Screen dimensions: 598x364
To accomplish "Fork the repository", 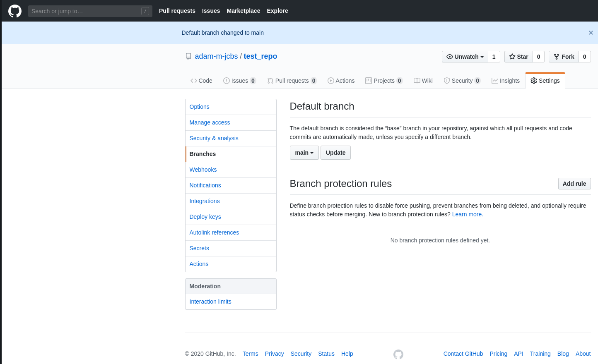I will pos(564,57).
